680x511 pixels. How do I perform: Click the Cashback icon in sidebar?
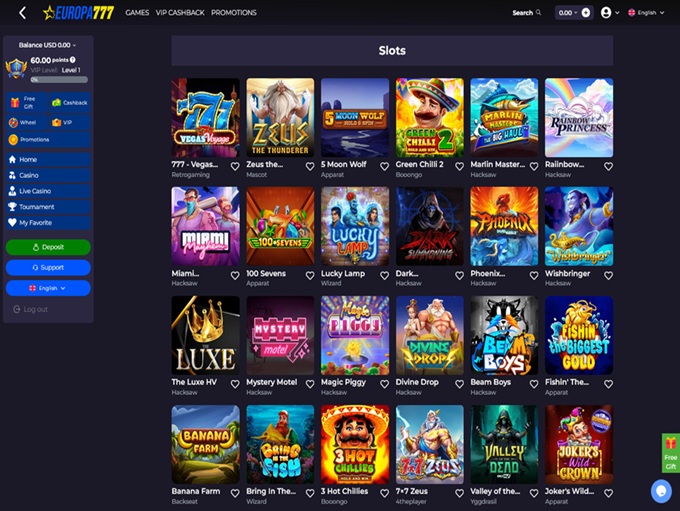[56, 103]
